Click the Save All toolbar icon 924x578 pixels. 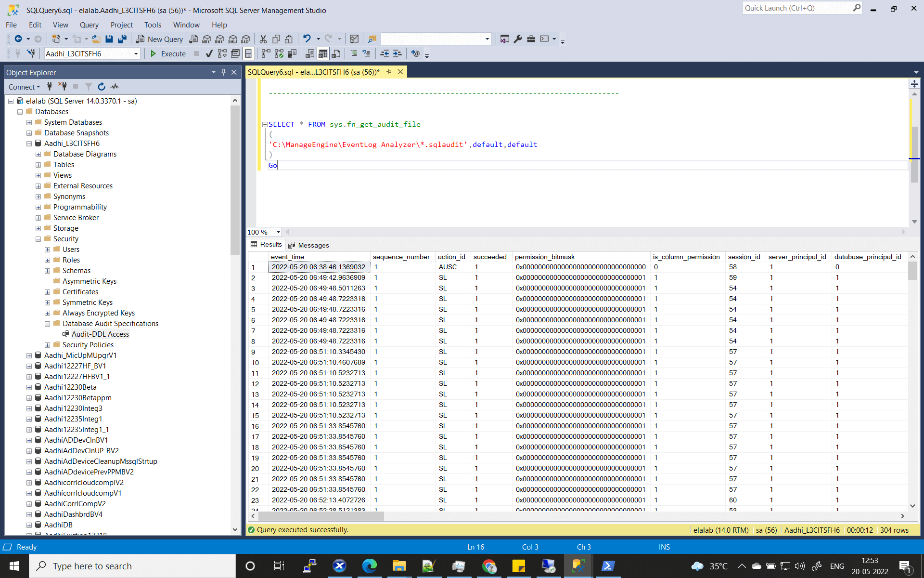(x=122, y=39)
